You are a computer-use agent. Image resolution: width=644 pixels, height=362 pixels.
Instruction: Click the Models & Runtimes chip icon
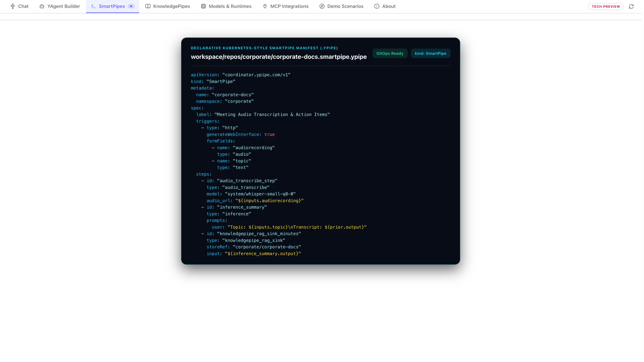203,6
